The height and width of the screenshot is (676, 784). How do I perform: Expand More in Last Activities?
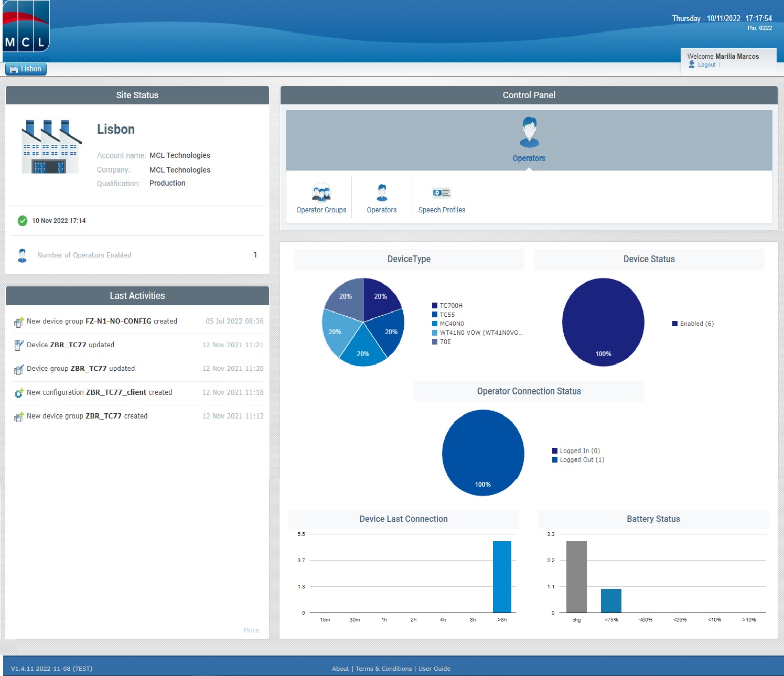(251, 630)
